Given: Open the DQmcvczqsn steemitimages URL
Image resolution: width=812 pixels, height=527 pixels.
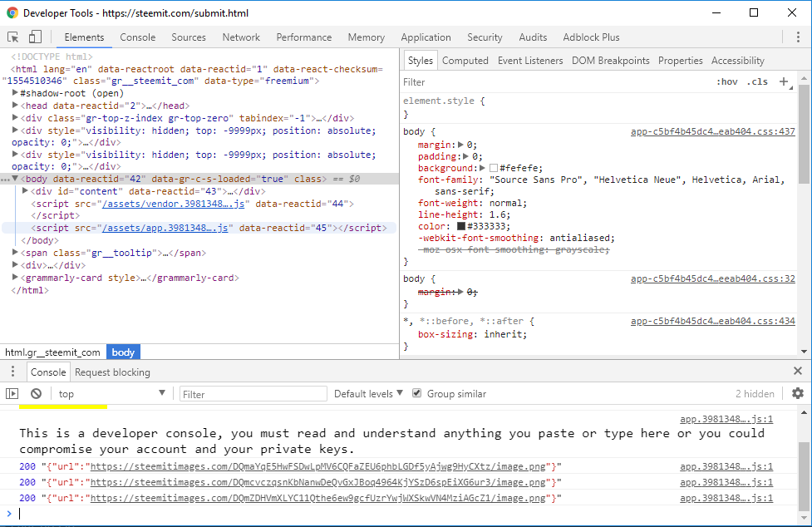Looking at the screenshot, I should tap(318, 482).
